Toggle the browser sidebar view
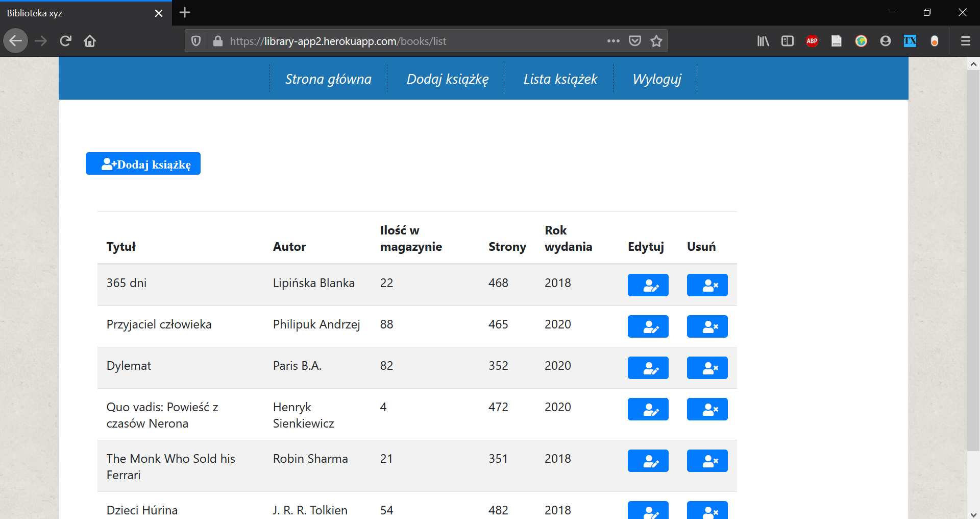980x519 pixels. 788,41
